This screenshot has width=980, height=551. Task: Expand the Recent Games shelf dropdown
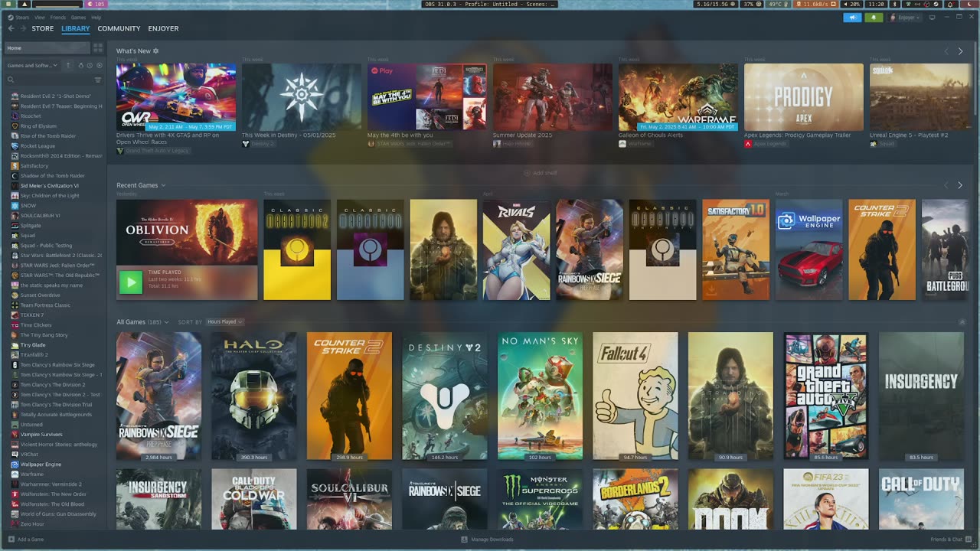tap(163, 185)
